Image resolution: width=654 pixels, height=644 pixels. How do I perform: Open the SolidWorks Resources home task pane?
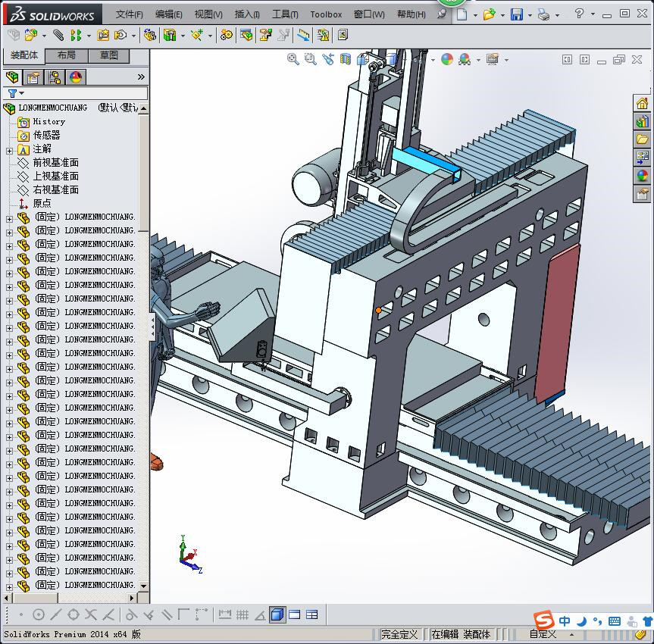pos(642,104)
